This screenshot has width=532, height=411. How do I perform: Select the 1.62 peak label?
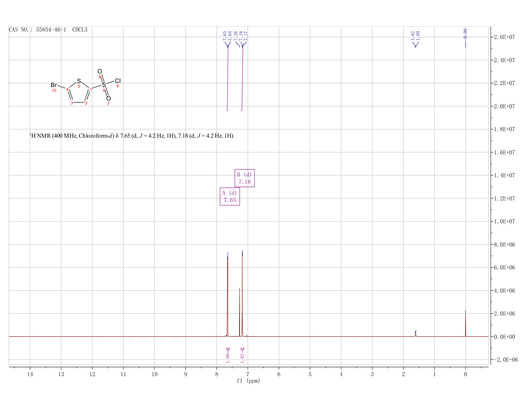point(413,35)
